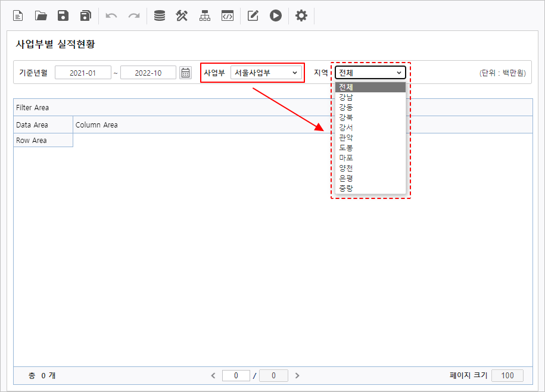Click the Save icon in toolbar
This screenshot has width=545, height=392.
(x=63, y=16)
